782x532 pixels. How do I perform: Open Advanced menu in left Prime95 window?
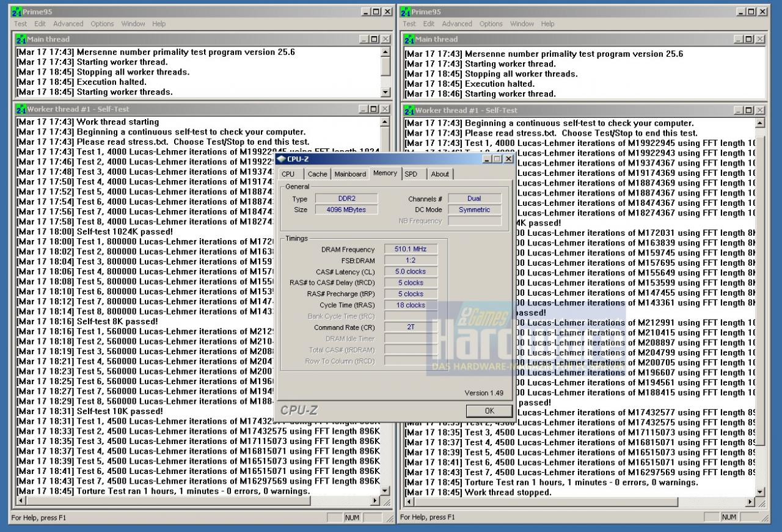68,24
